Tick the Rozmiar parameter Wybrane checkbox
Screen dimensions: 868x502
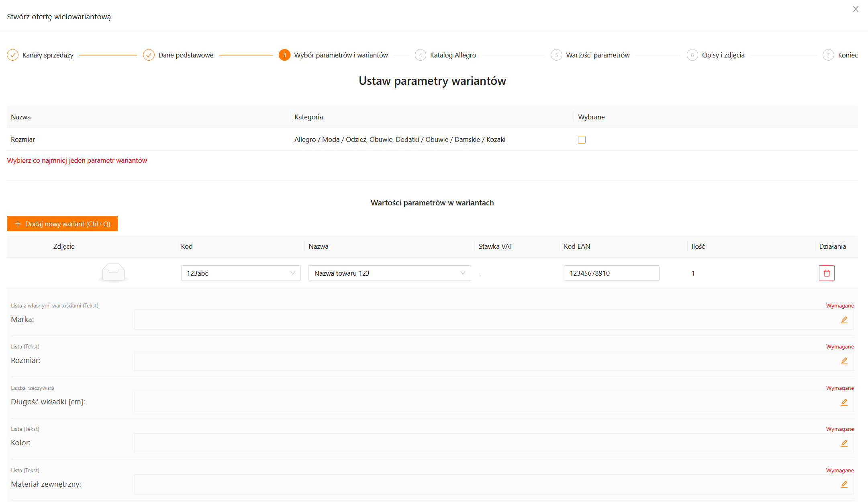tap(582, 139)
